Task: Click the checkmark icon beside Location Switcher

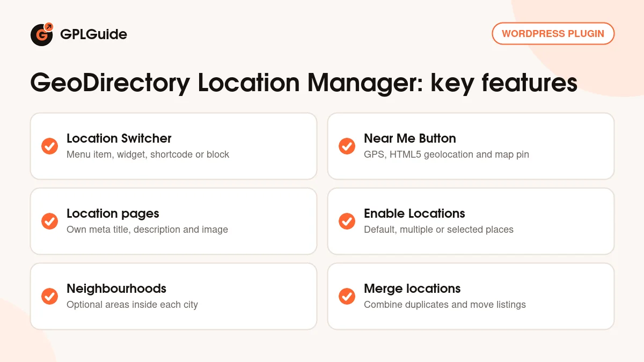Action: pos(49,146)
